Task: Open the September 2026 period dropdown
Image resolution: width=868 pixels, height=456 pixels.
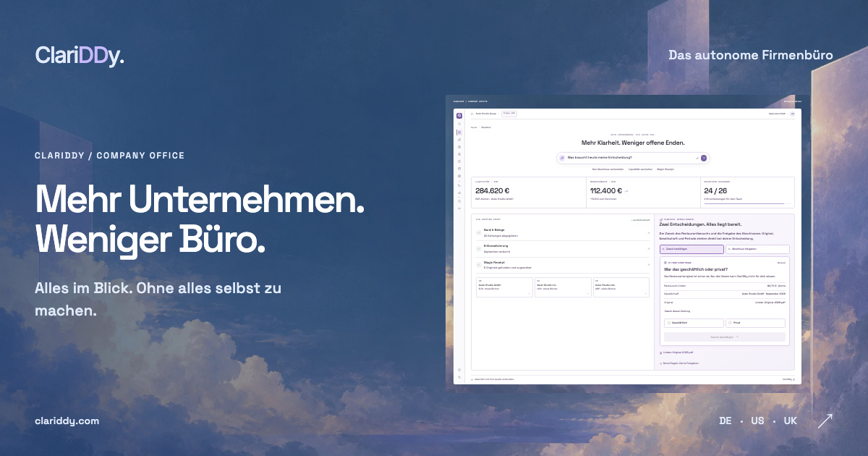Action: [777, 114]
